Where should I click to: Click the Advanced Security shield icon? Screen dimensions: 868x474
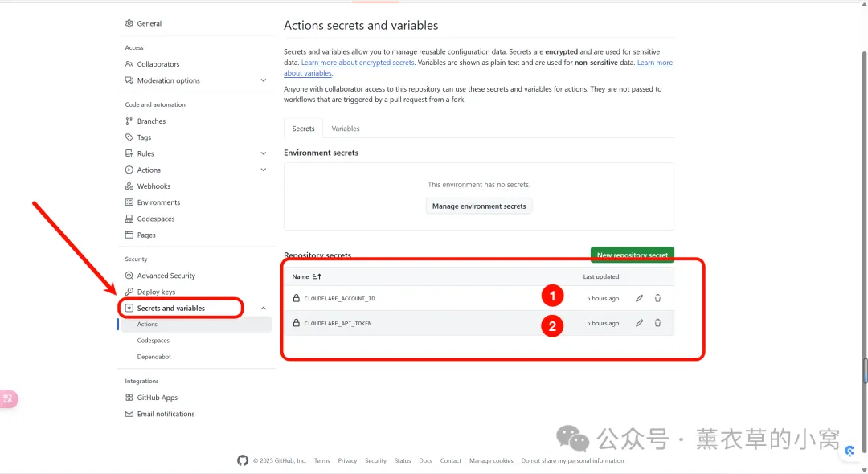tap(129, 276)
